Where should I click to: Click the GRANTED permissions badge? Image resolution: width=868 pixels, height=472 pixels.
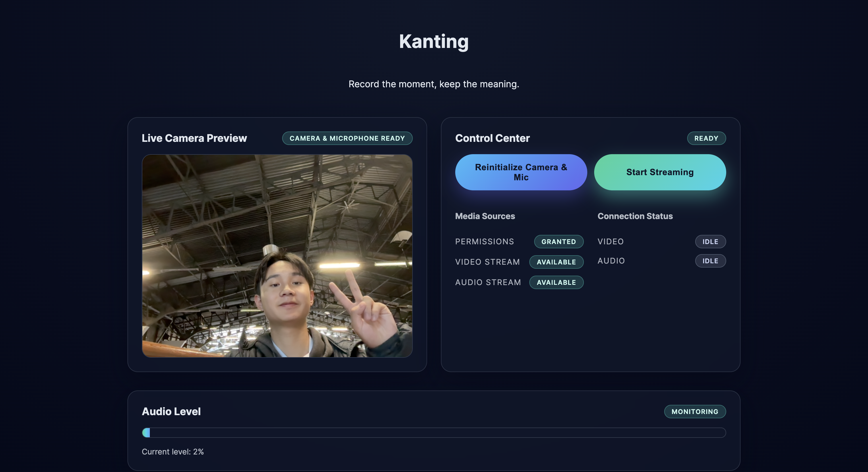coord(558,241)
